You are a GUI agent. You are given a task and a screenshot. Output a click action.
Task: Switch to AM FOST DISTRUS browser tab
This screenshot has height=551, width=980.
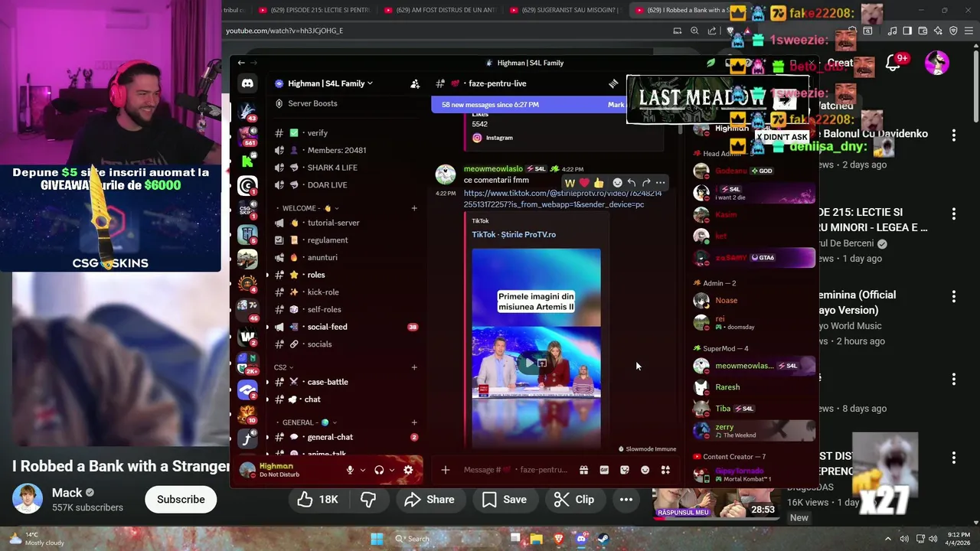440,10
